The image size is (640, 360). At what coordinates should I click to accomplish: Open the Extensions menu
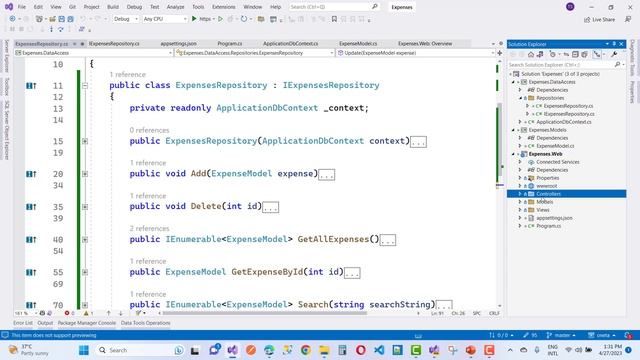tap(224, 7)
